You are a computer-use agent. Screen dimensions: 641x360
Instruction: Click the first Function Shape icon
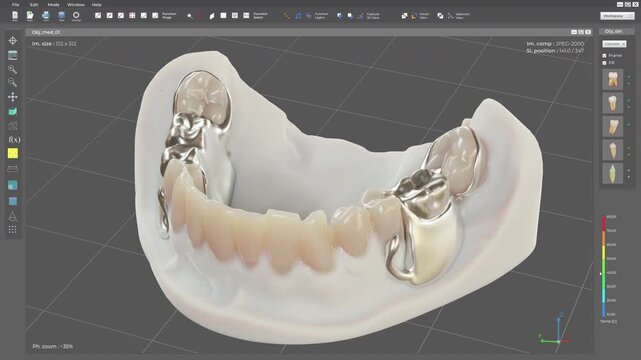click(98, 16)
